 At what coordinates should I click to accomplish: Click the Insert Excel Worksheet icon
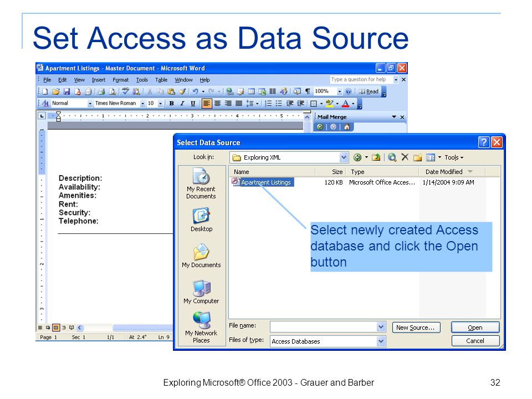262,91
